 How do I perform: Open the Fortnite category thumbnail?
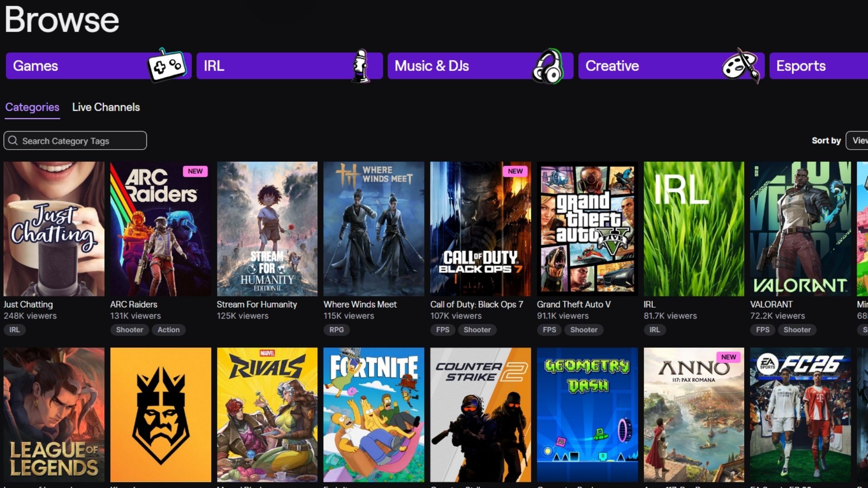(373, 414)
